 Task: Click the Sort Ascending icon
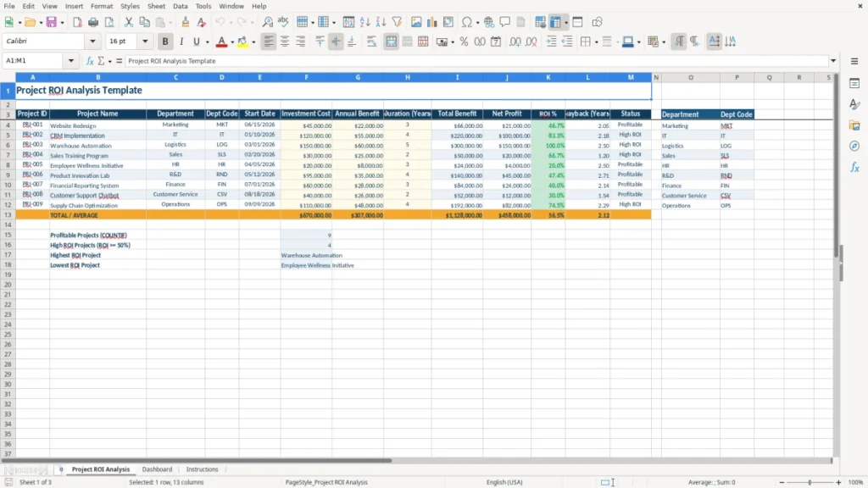click(364, 22)
